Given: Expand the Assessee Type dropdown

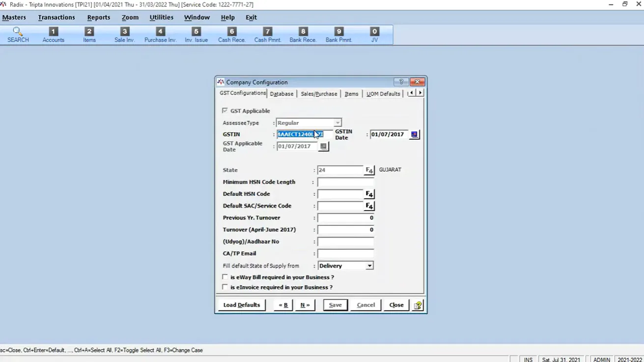Looking at the screenshot, I should 337,122.
